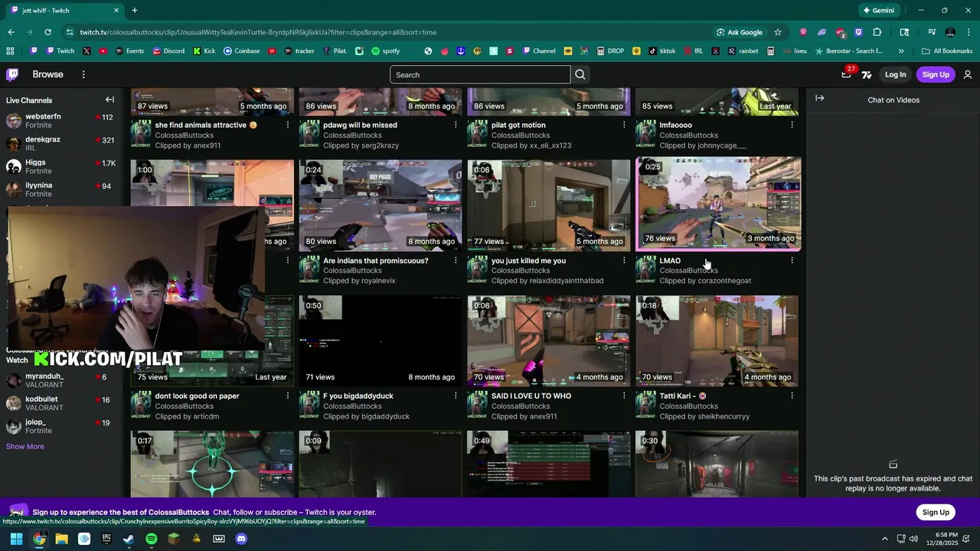Select myranduh_ channel in sidebar
The width and height of the screenshot is (980, 551).
(60, 380)
